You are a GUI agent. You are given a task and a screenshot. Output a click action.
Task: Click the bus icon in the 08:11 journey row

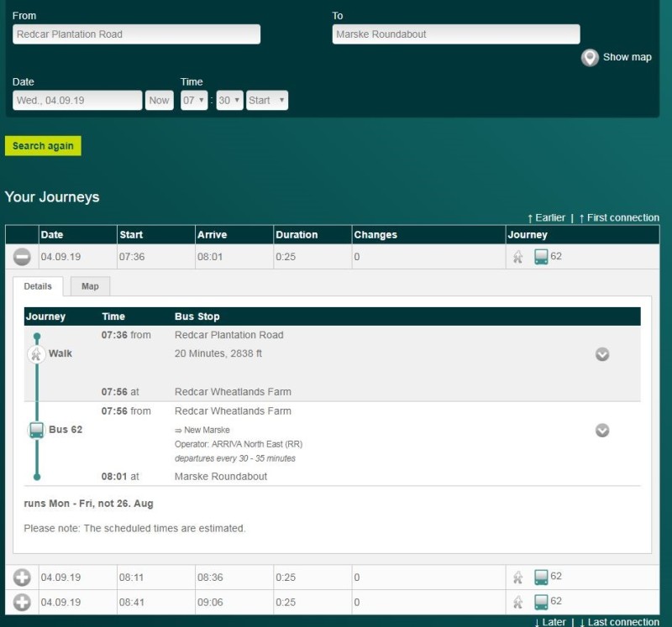coord(541,577)
